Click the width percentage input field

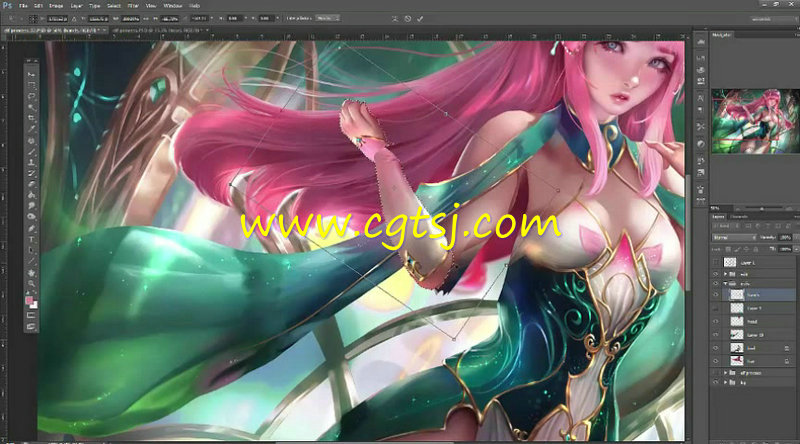tap(131, 18)
